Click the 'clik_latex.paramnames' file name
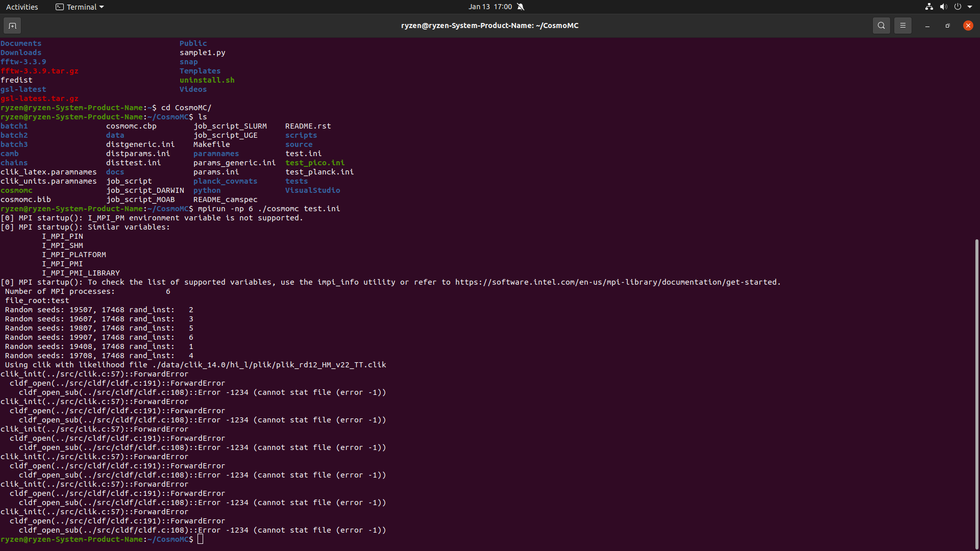The image size is (980, 551). [x=48, y=172]
